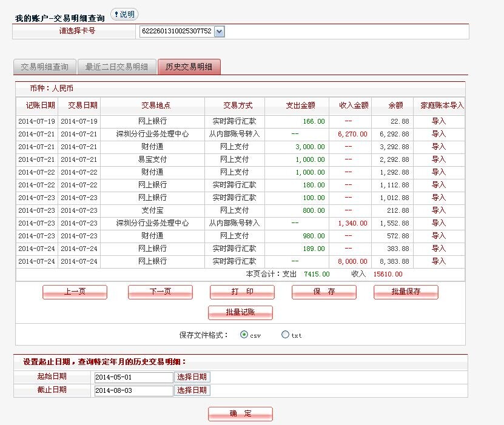Go to previous page with 上一页
The width and height of the screenshot is (504, 425).
pos(75,292)
